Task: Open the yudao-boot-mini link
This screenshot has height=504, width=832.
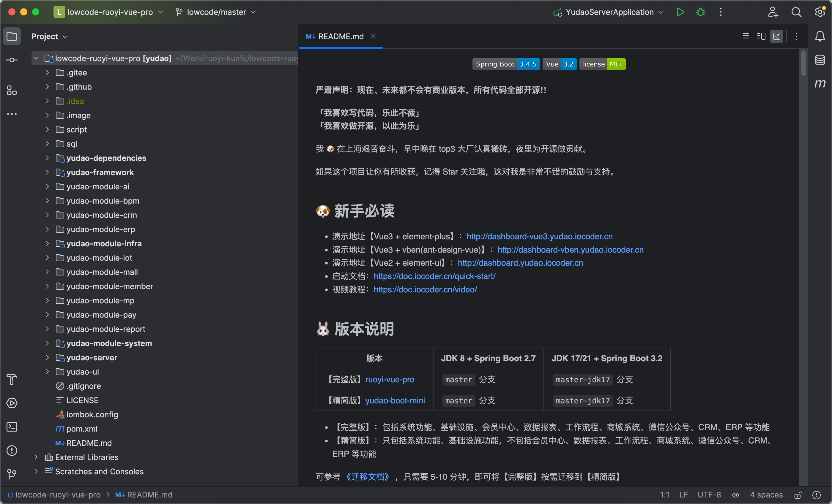Action: 395,400
